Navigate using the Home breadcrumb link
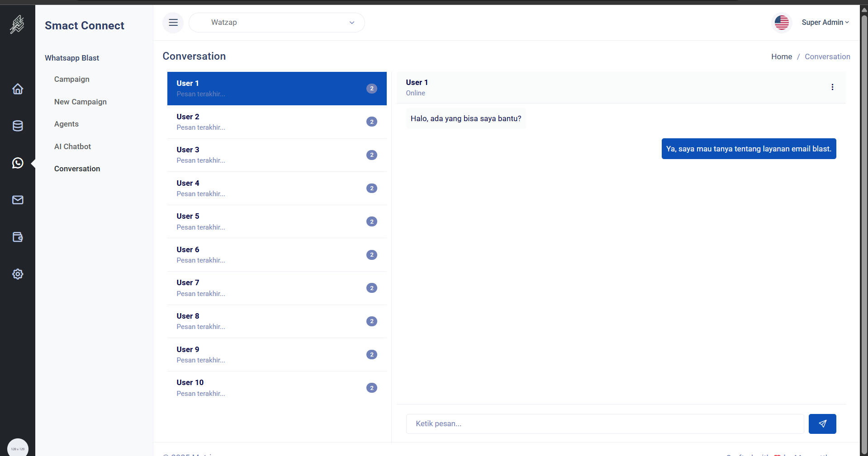Screen dimensions: 868x456 tap(781, 56)
